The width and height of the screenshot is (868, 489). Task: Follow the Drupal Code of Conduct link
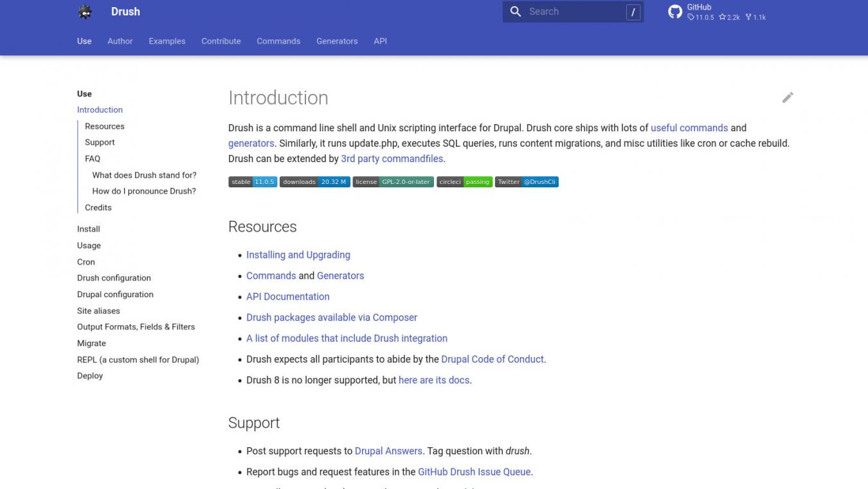(x=493, y=359)
